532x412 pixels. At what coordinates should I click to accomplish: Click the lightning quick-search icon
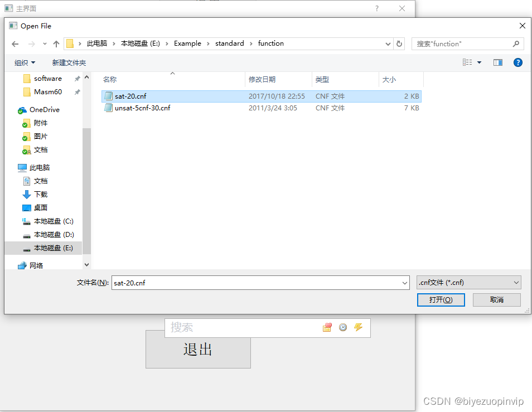[358, 327]
